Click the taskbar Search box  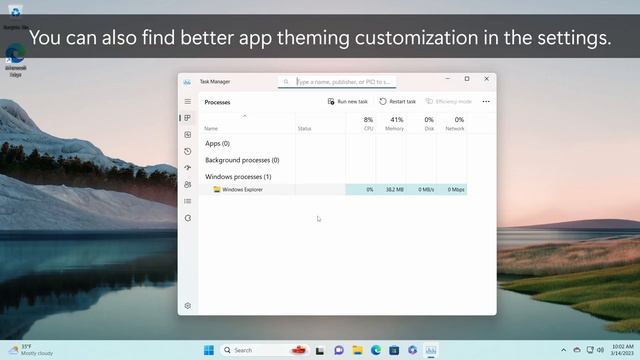tap(264, 350)
